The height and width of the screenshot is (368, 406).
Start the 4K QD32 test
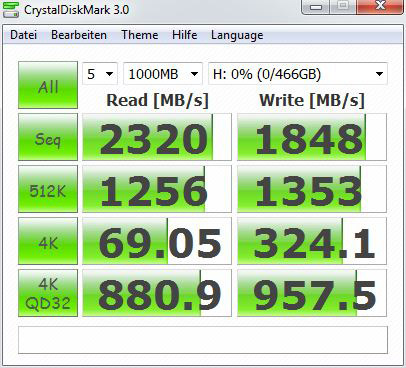(48, 293)
